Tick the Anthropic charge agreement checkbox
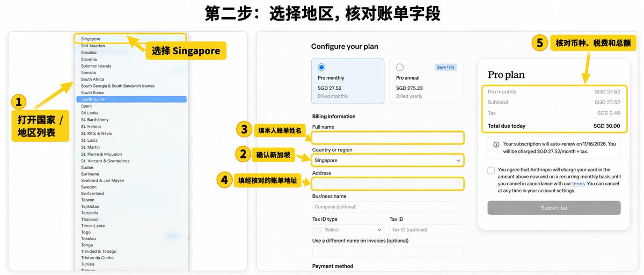Image resolution: width=644 pixels, height=275 pixels. [x=491, y=170]
